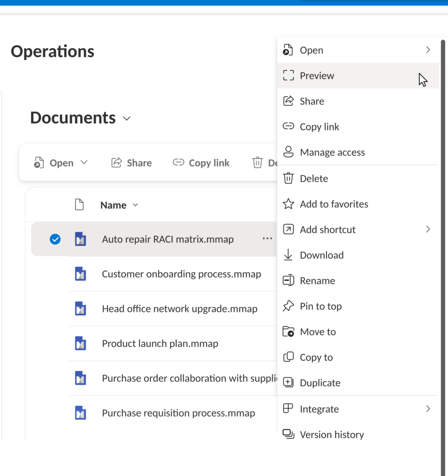Choose Duplicate from context menu
448x476 pixels.
tap(358, 383)
